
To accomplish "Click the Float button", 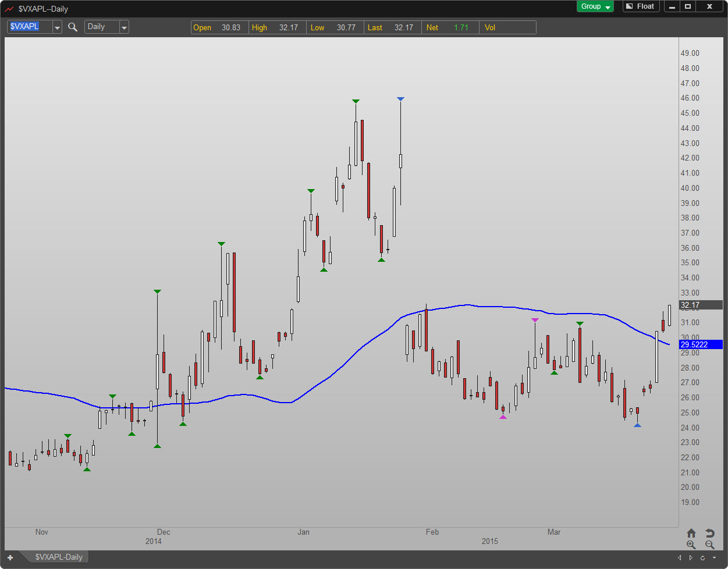I will click(x=640, y=6).
